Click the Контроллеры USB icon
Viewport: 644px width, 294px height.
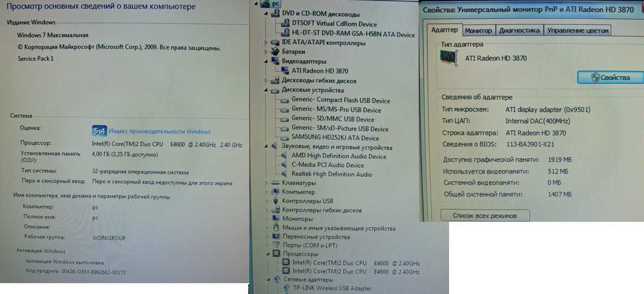point(275,201)
